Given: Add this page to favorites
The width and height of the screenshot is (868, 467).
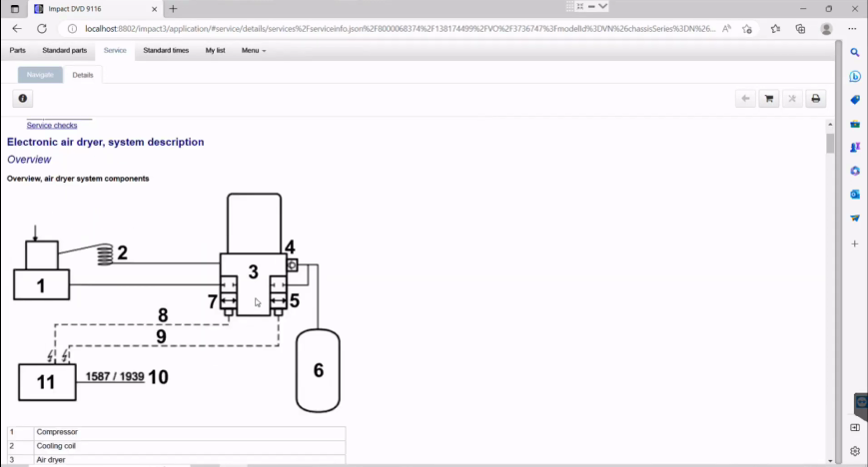Looking at the screenshot, I should [x=747, y=29].
